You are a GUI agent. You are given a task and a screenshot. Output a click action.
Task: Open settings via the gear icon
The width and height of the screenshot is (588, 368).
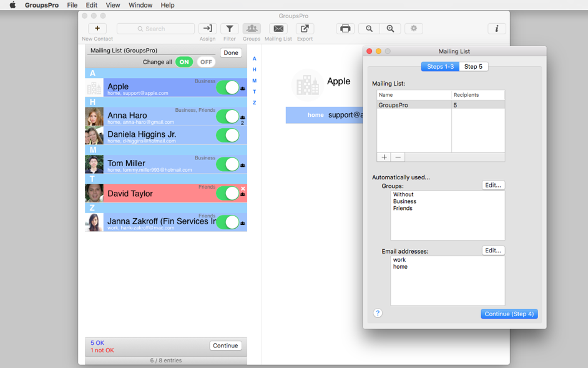(414, 29)
